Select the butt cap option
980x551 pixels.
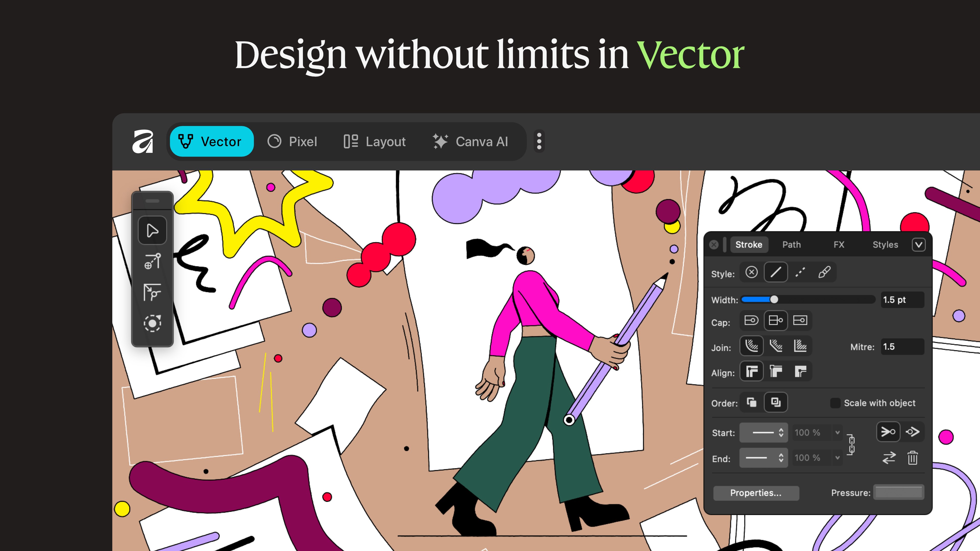tap(776, 321)
